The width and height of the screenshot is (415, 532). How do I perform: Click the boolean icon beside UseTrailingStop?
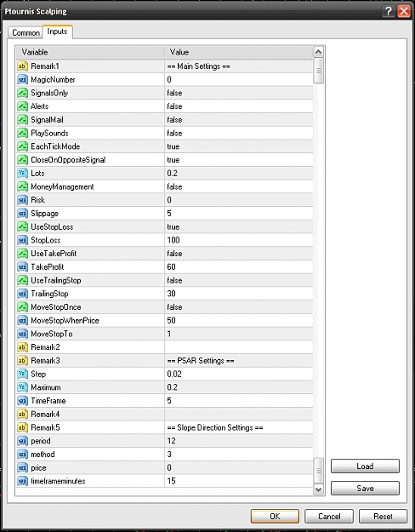tap(22, 280)
